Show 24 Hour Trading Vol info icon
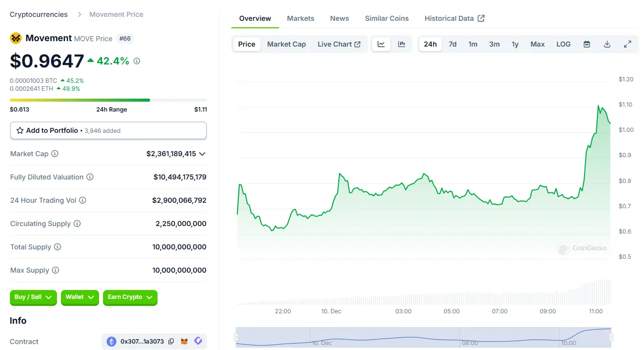Viewport: 644px width, 350px height. click(83, 200)
